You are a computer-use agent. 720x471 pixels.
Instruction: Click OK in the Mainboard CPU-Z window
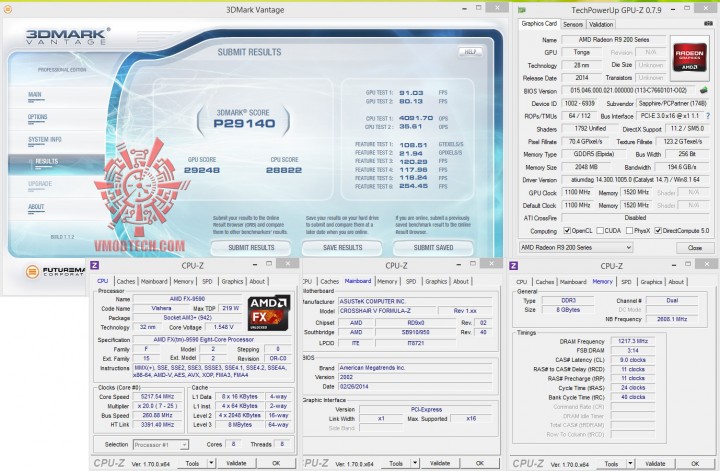coord(480,463)
